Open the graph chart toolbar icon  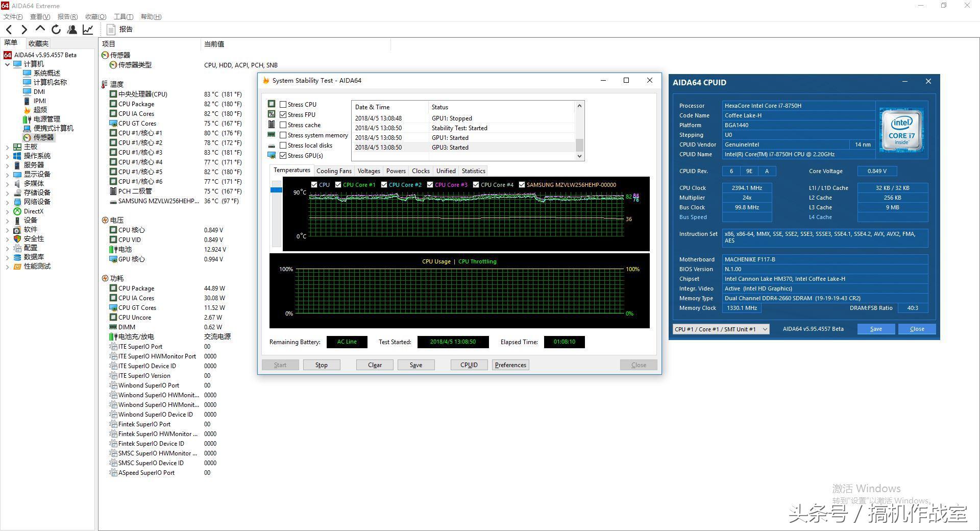tap(88, 30)
